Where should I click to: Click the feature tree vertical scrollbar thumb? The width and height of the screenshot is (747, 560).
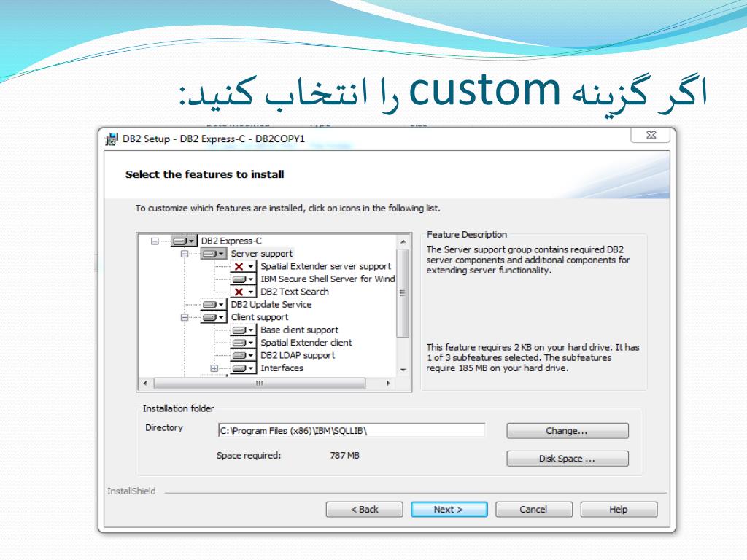(403, 293)
